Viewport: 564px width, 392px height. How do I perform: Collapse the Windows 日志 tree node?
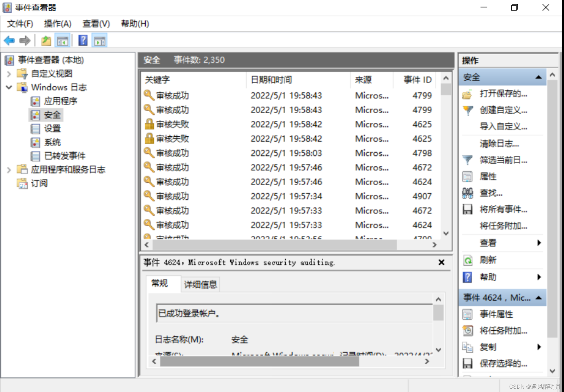click(x=9, y=87)
